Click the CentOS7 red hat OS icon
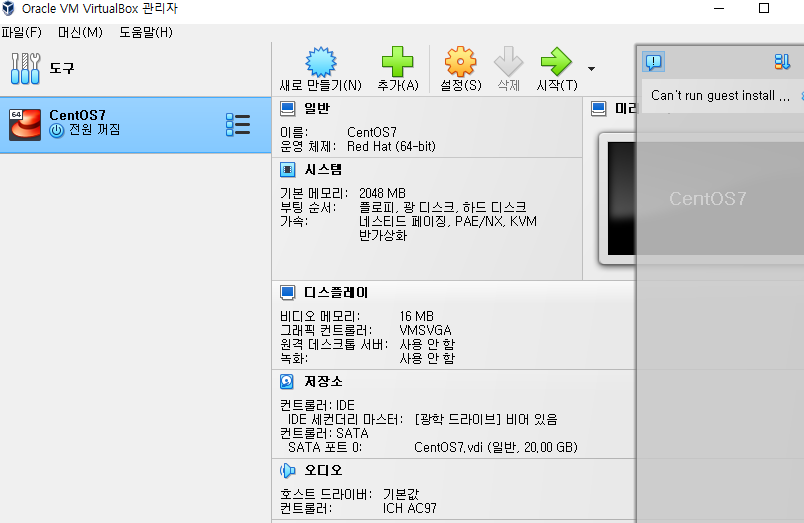The height and width of the screenshot is (523, 804). [25, 124]
